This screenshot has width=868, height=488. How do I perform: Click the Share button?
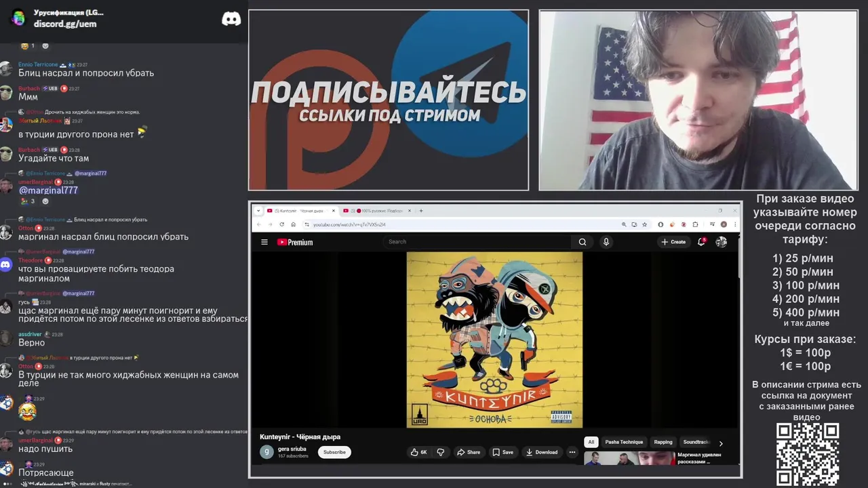tap(469, 452)
